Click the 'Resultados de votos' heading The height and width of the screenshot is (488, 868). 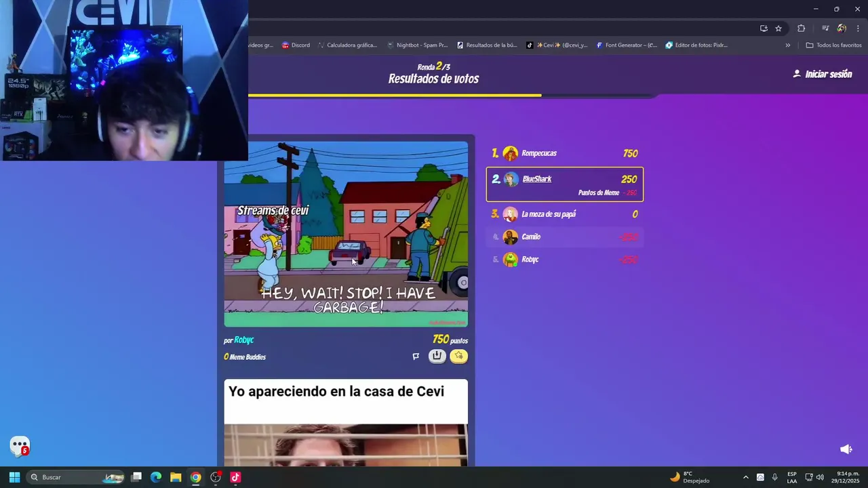coord(433,79)
